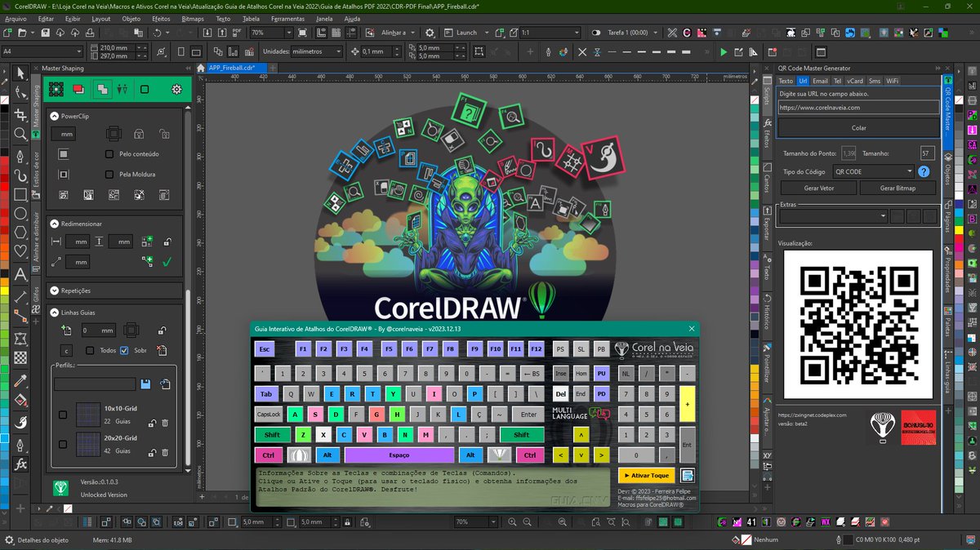Click the Gerar Vetor button
This screenshot has width=980, height=550.
[817, 188]
